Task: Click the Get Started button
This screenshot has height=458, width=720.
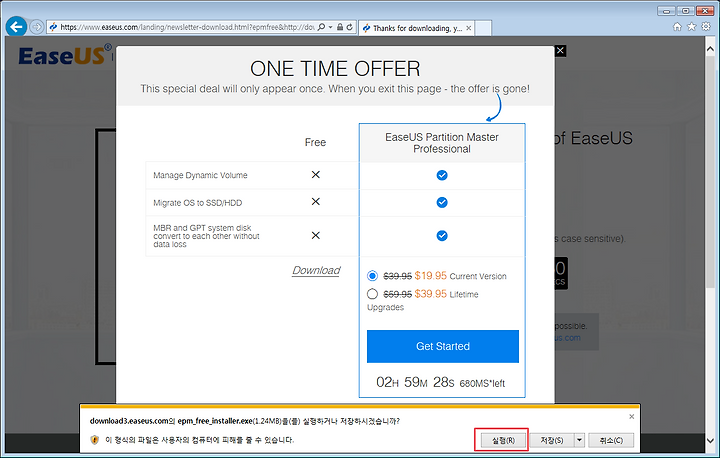Action: click(x=443, y=346)
